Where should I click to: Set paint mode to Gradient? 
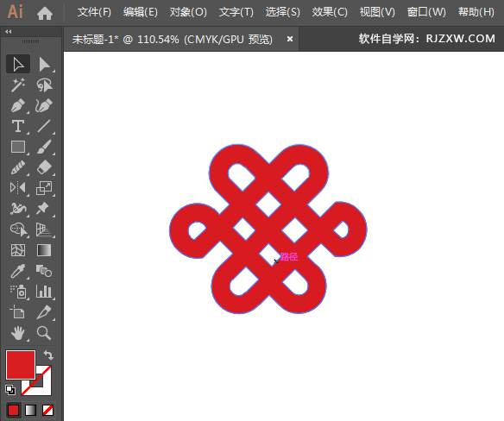coord(30,411)
